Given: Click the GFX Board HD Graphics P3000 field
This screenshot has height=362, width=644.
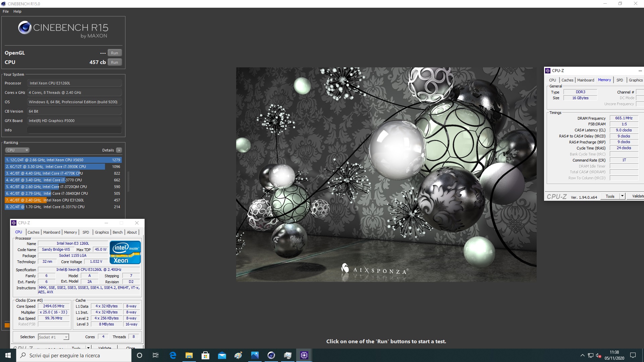Looking at the screenshot, I should pyautogui.click(x=74, y=121).
